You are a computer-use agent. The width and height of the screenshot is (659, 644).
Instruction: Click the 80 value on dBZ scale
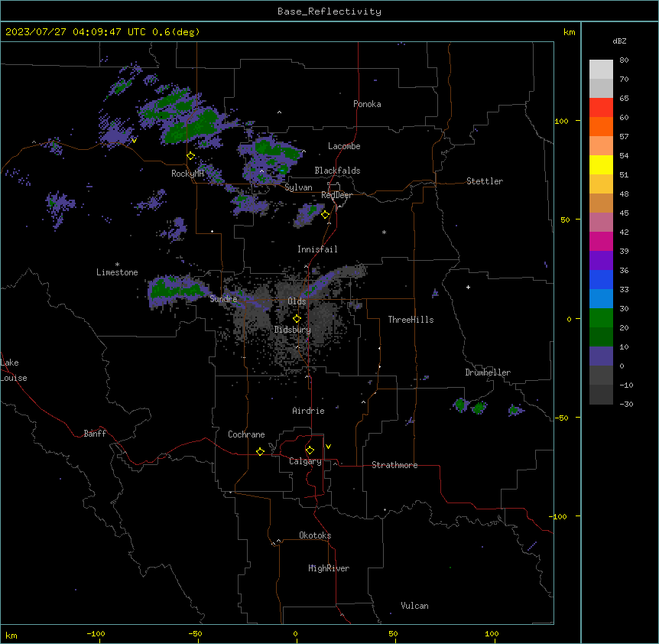click(624, 60)
